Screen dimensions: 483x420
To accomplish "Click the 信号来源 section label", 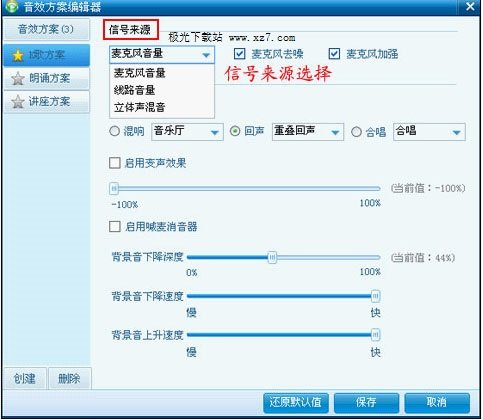I will [x=130, y=30].
